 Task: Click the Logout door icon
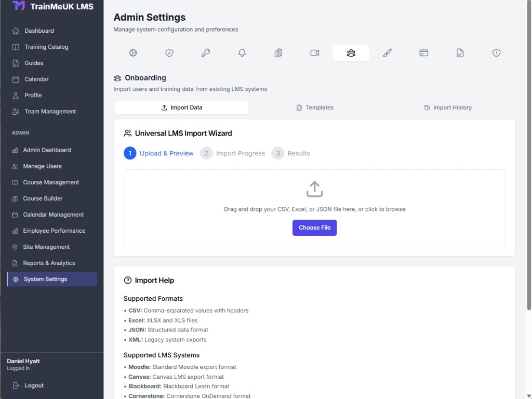(x=16, y=385)
